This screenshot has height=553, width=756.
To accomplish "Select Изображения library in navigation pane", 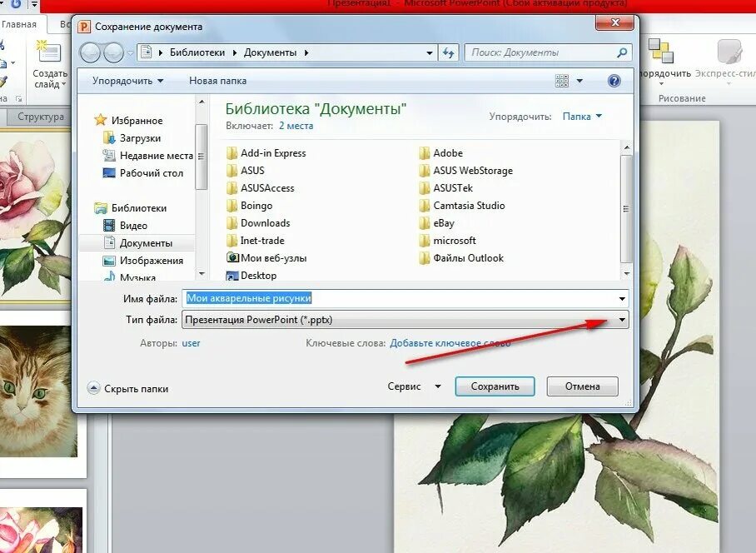I will [142, 261].
